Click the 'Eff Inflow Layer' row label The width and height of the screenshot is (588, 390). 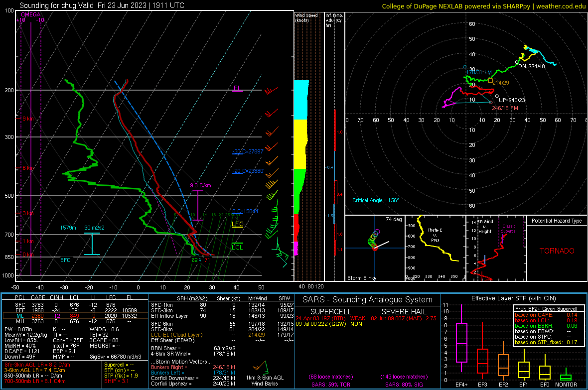point(169,316)
